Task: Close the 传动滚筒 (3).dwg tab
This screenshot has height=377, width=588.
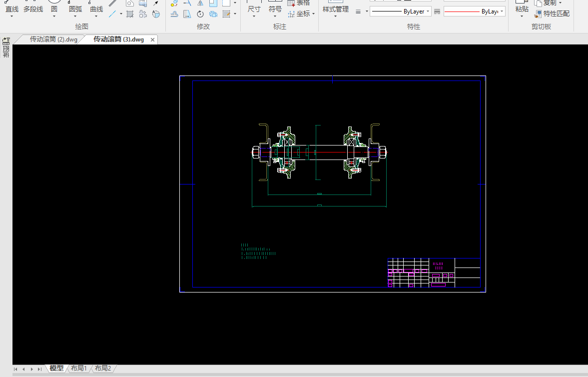Action: click(x=153, y=40)
